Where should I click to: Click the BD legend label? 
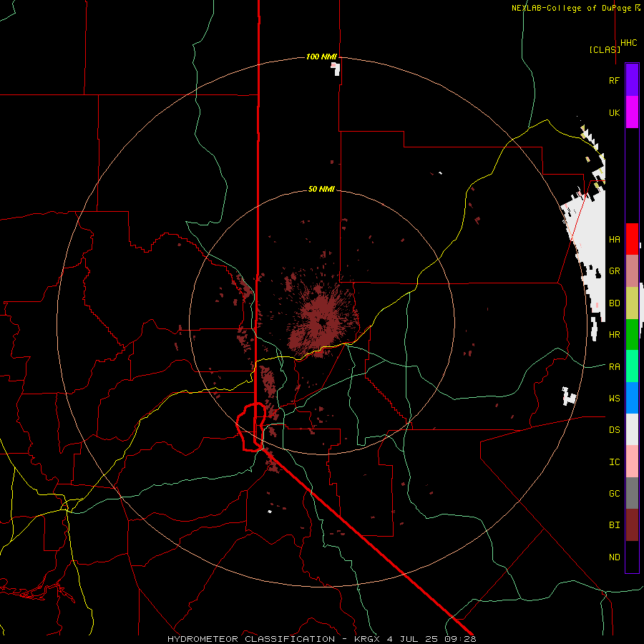(x=614, y=303)
